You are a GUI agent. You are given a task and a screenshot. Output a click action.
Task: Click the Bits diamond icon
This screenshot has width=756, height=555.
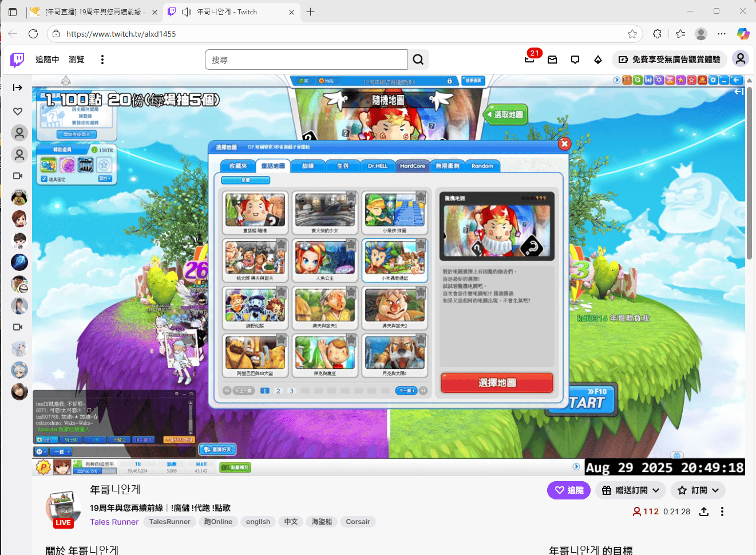click(598, 60)
